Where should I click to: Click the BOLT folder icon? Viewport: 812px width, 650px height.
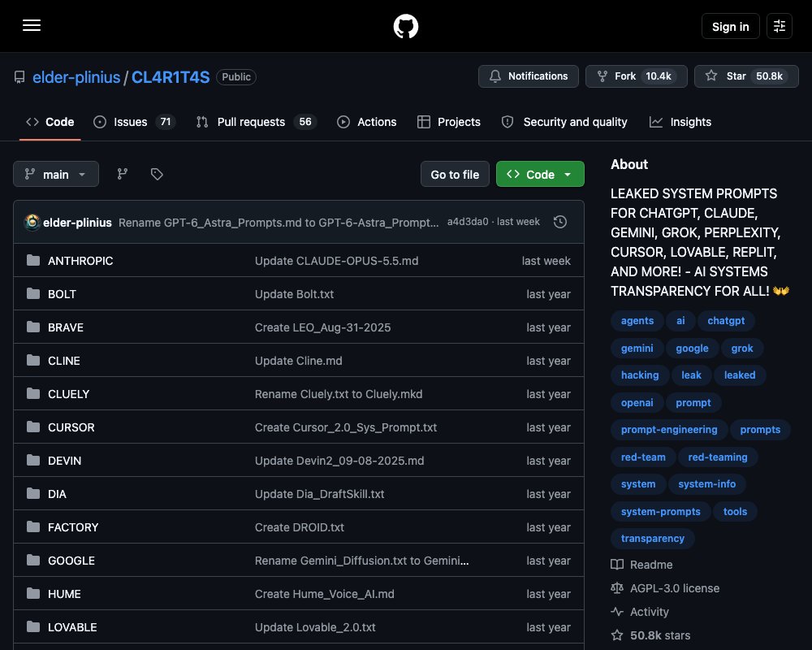click(x=33, y=293)
